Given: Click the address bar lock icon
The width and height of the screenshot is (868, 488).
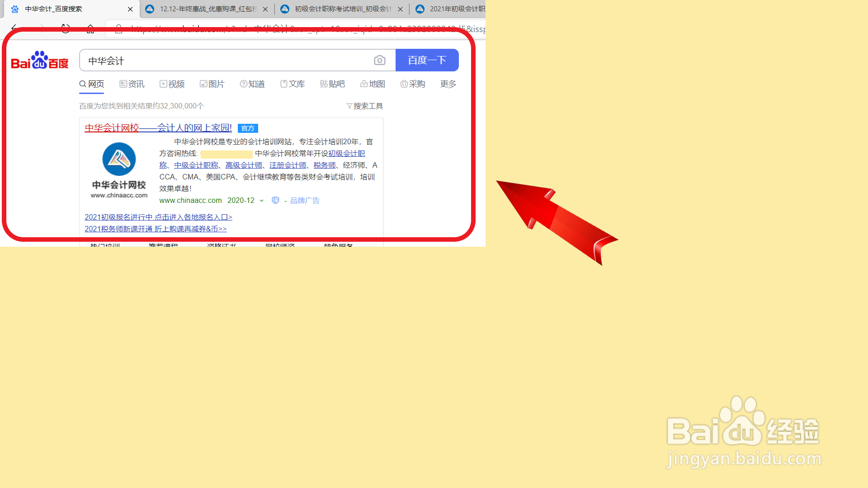Looking at the screenshot, I should 118,29.
